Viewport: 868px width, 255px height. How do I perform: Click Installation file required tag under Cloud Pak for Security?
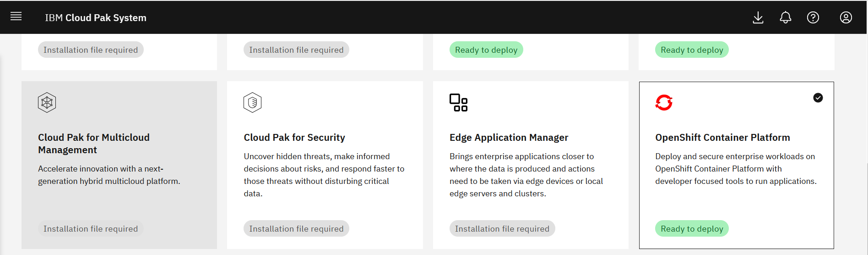point(296,229)
